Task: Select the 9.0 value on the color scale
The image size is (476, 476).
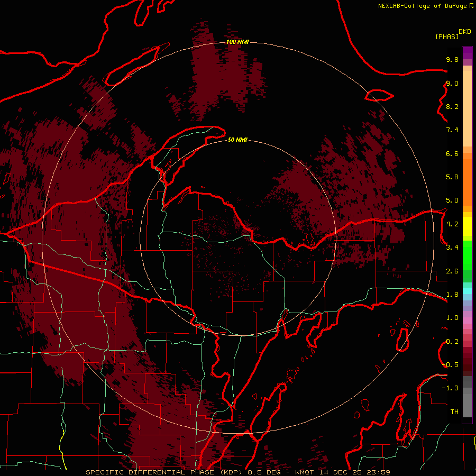Action: pos(452,83)
